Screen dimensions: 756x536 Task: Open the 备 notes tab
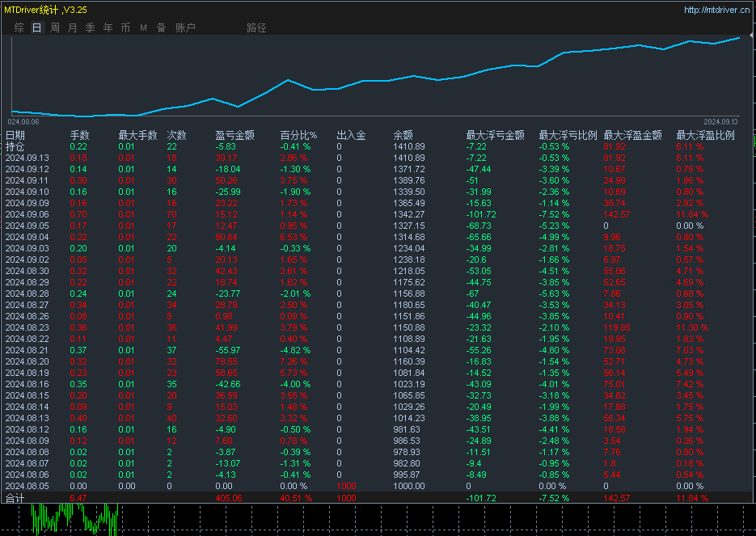click(161, 27)
